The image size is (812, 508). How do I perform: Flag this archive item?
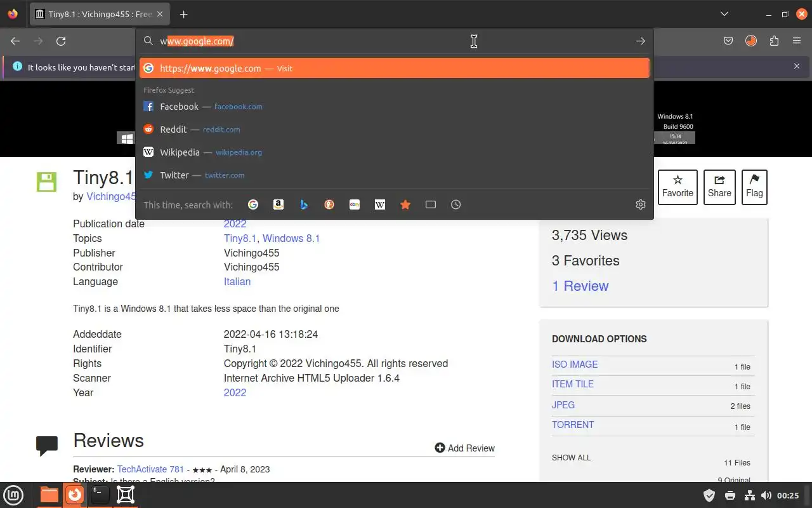pos(754,187)
